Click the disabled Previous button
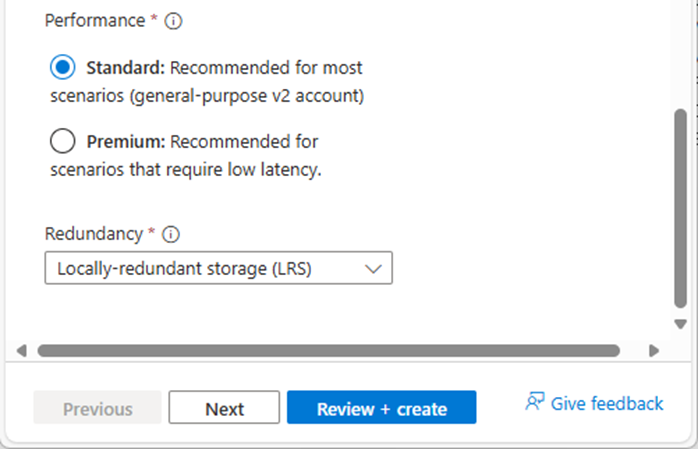The height and width of the screenshot is (449, 698). click(x=97, y=407)
